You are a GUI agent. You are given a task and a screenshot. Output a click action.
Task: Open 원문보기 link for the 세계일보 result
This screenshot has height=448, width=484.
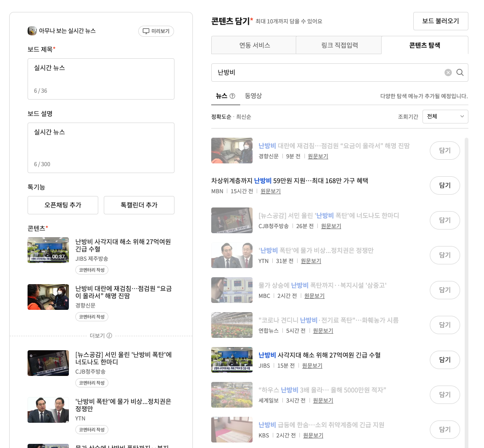[x=323, y=400]
